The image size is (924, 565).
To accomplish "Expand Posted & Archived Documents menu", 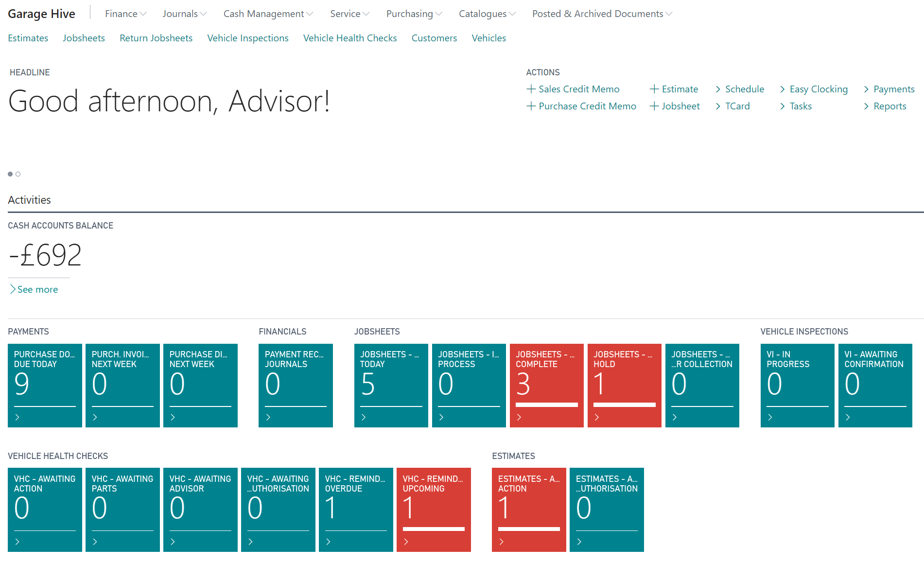I will click(x=602, y=14).
